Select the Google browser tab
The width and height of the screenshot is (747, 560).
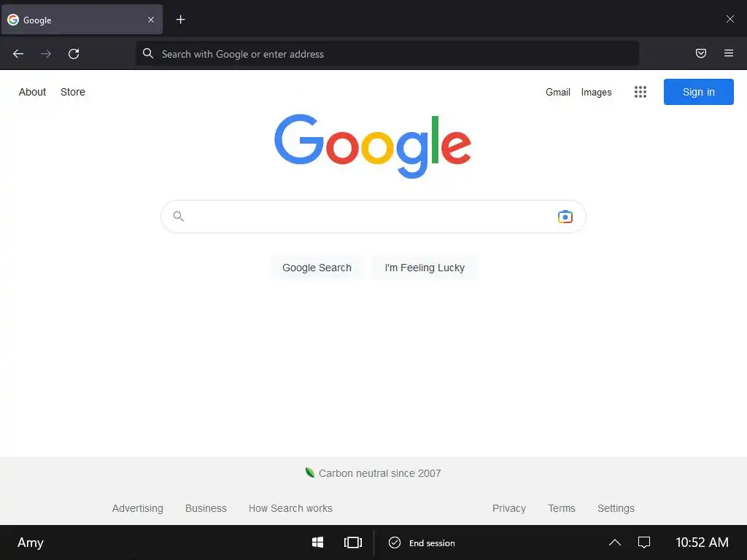(x=82, y=20)
